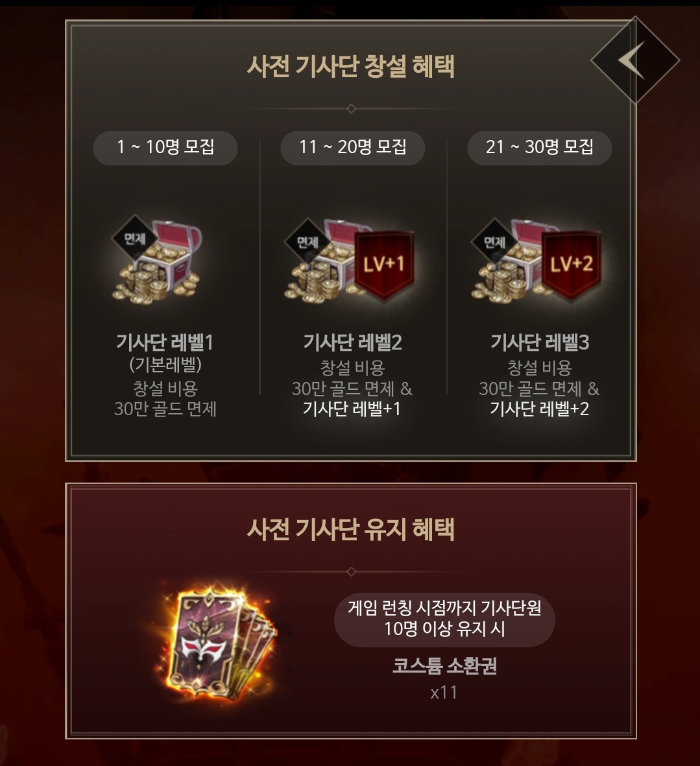Click the 면제 tag on first chest

135,239
